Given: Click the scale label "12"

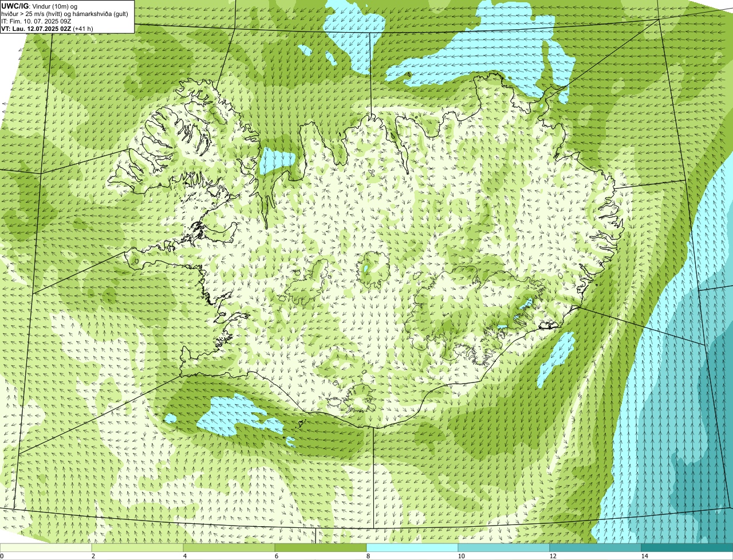Looking at the screenshot, I should [553, 556].
